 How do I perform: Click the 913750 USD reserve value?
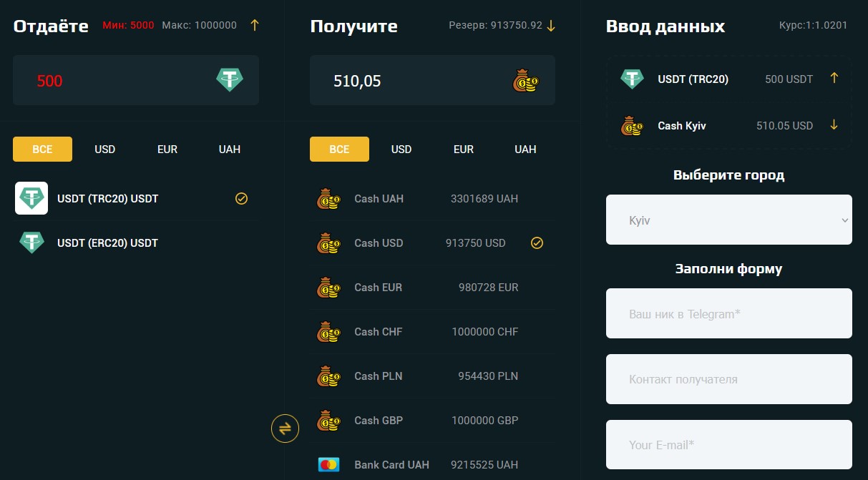[475, 243]
